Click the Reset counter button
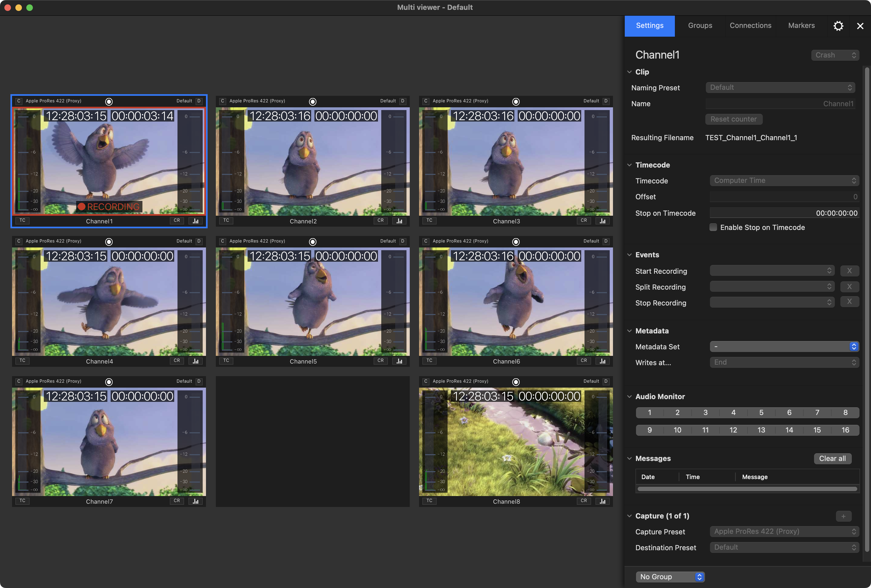 tap(734, 119)
